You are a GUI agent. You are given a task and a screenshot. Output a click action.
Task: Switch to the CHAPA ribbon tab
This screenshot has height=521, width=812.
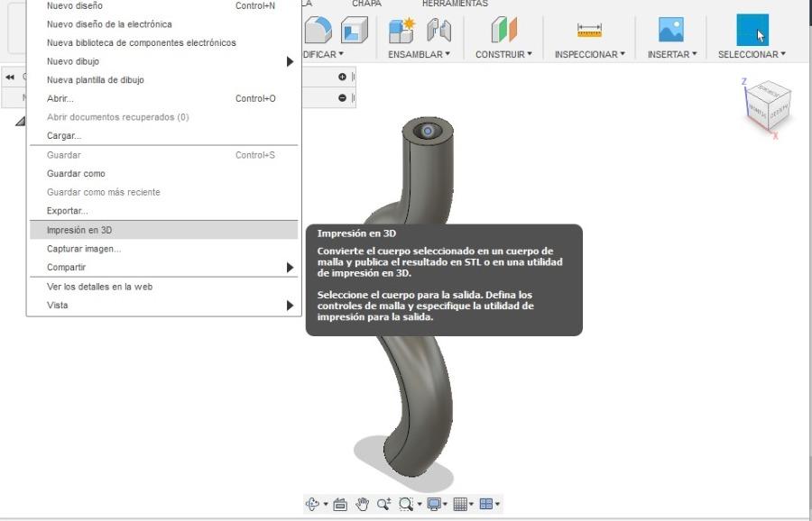[x=366, y=4]
